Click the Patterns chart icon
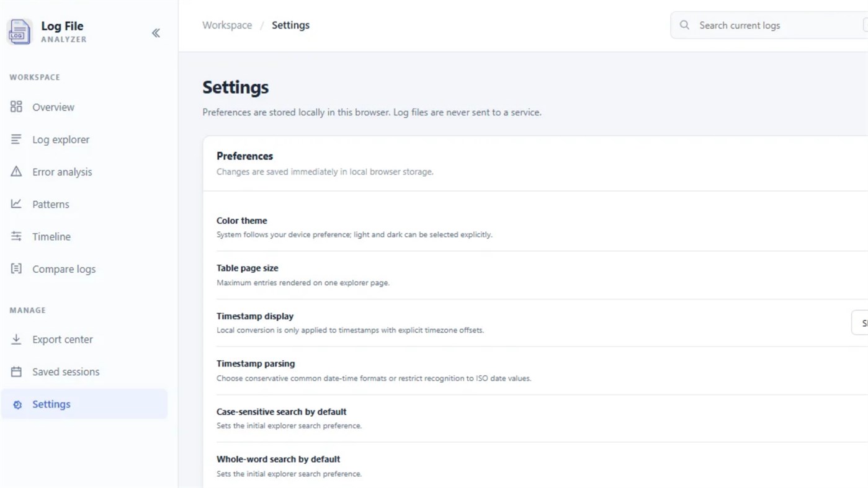This screenshot has height=488, width=868. pyautogui.click(x=16, y=203)
